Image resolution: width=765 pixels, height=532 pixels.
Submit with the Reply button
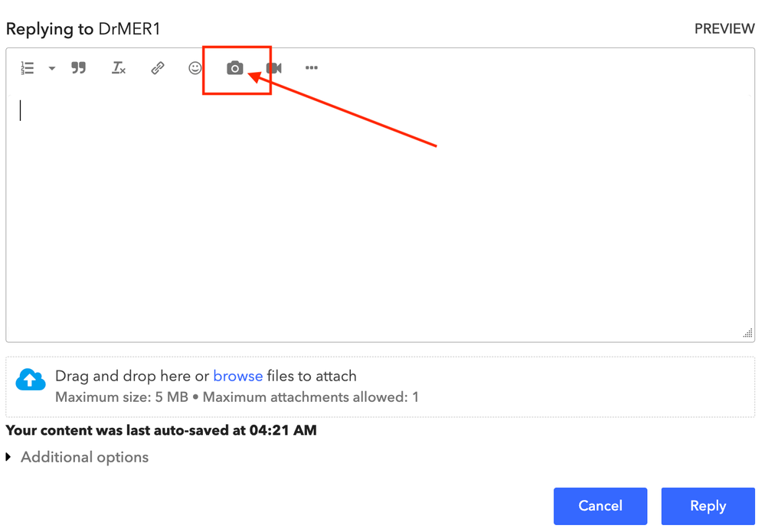[708, 506]
